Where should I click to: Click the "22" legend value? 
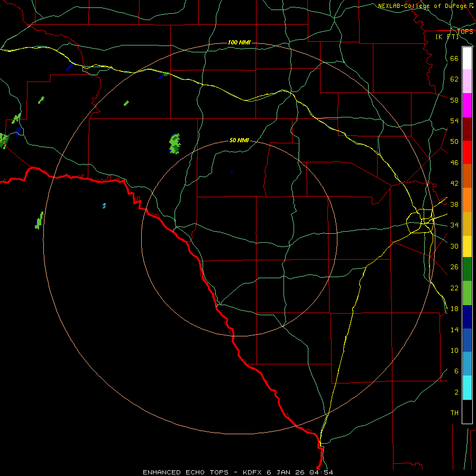pos(454,288)
